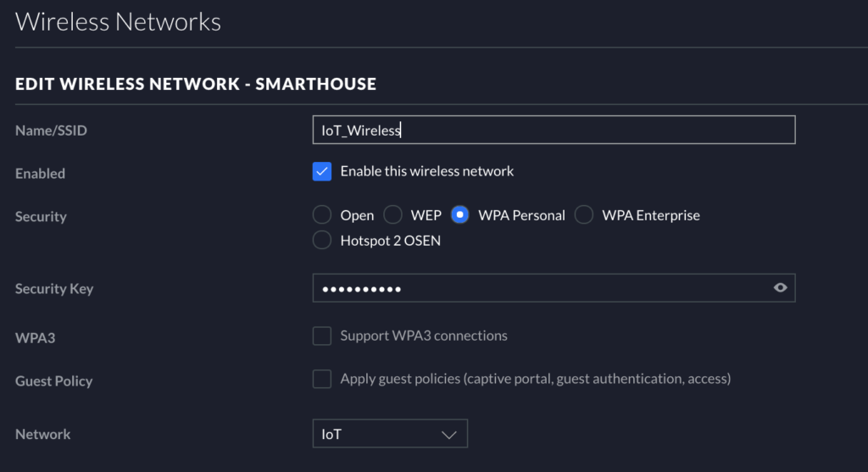Viewport: 868px width, 472px height.
Task: Check the Apply guest policies box
Action: click(x=322, y=379)
